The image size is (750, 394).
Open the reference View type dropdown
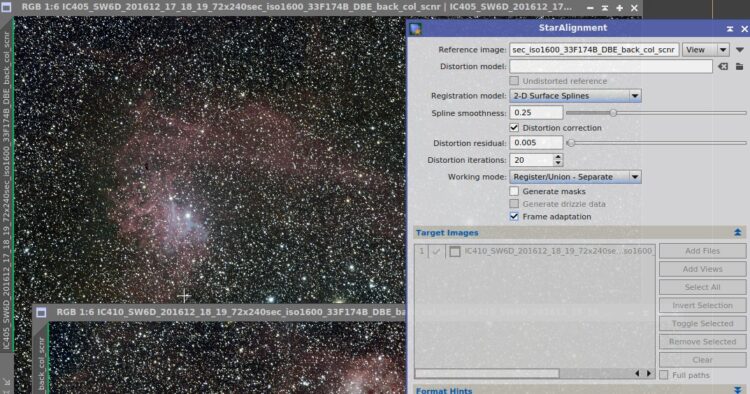(706, 50)
